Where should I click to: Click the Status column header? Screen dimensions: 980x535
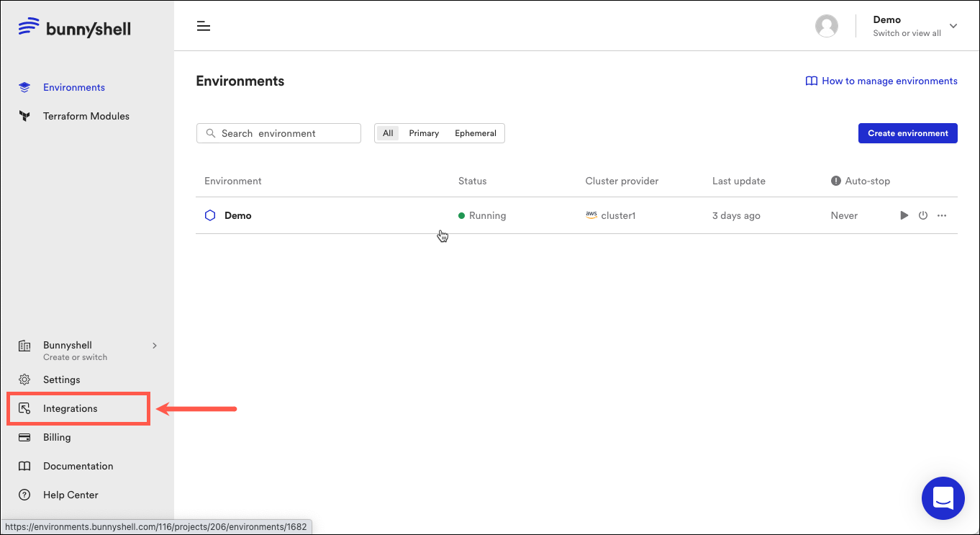point(473,181)
